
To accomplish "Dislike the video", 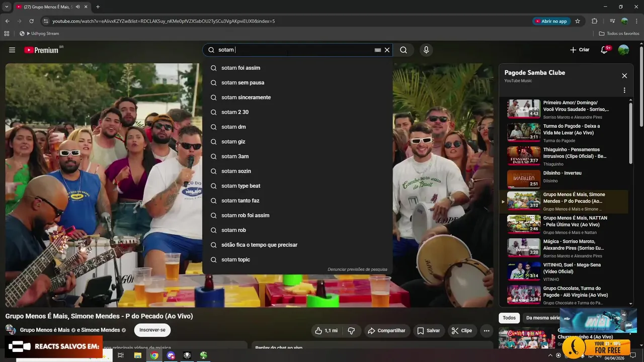I will point(351,330).
